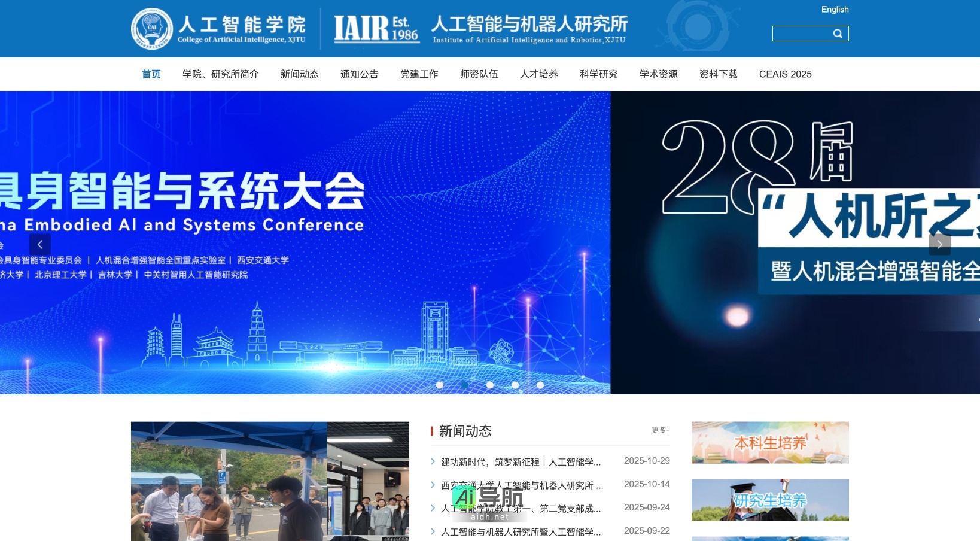Screen dimensions: 980x541
Task: Click 更多+ link in news section
Action: pos(661,430)
